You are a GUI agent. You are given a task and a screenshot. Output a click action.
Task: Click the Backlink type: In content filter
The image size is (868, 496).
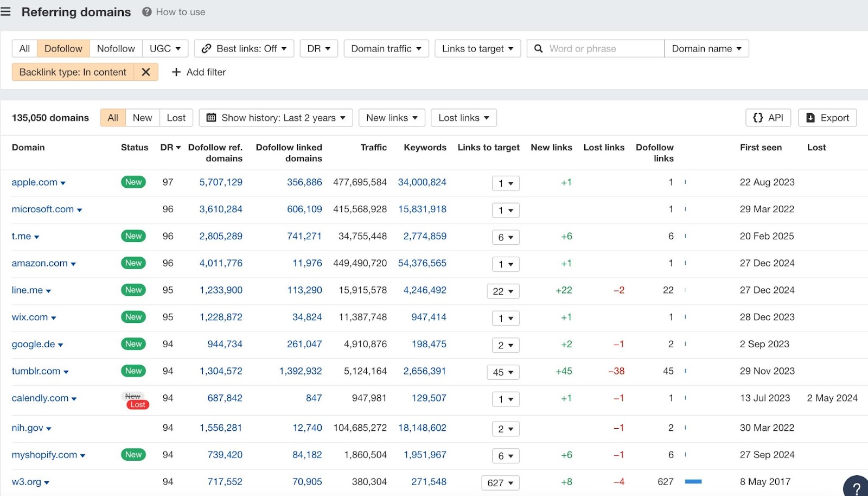point(73,72)
